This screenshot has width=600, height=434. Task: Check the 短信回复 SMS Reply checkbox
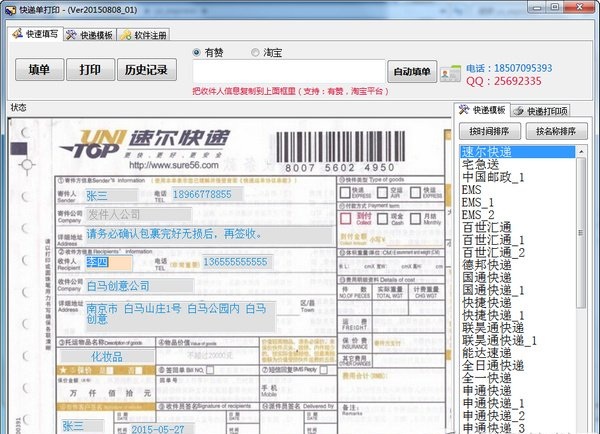pyautogui.click(x=323, y=370)
